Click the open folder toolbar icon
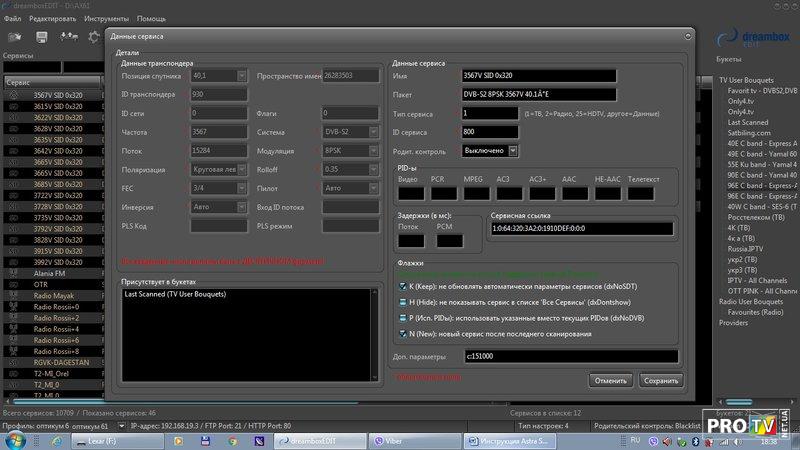This screenshot has height=450, width=800. pos(17,37)
